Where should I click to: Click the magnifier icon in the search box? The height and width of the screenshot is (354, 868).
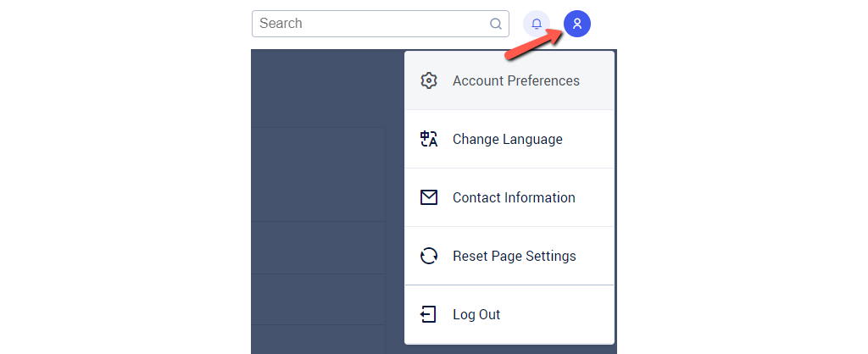pos(496,24)
